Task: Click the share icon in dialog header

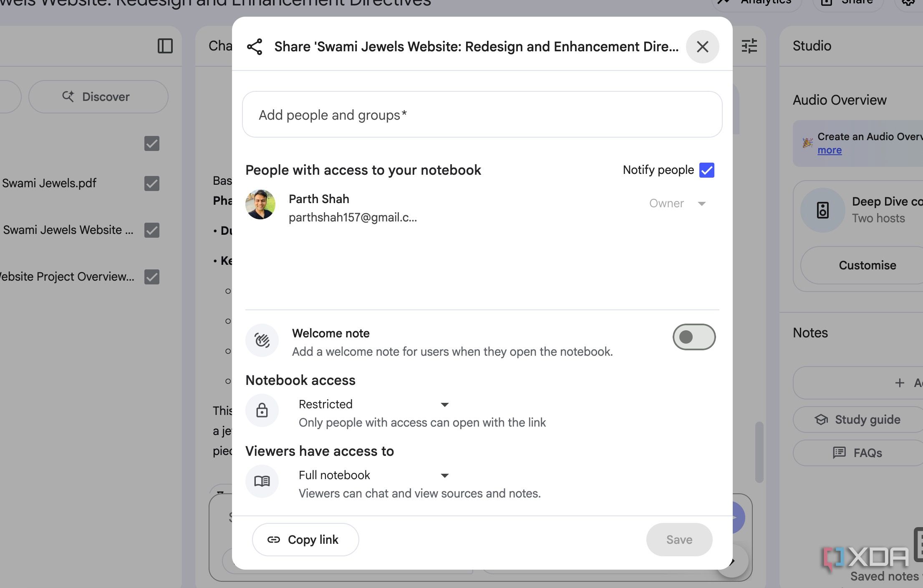Action: [255, 47]
